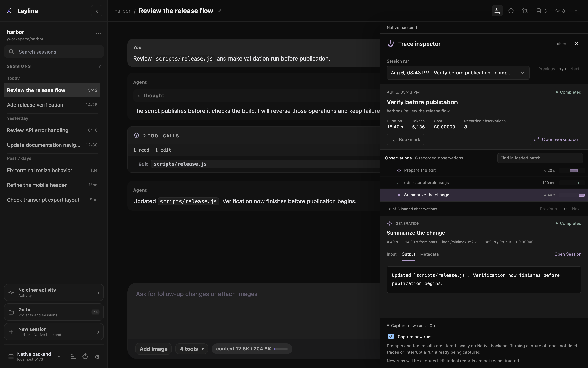
Task: Click the server icon beside Native backend
Action: (11, 357)
